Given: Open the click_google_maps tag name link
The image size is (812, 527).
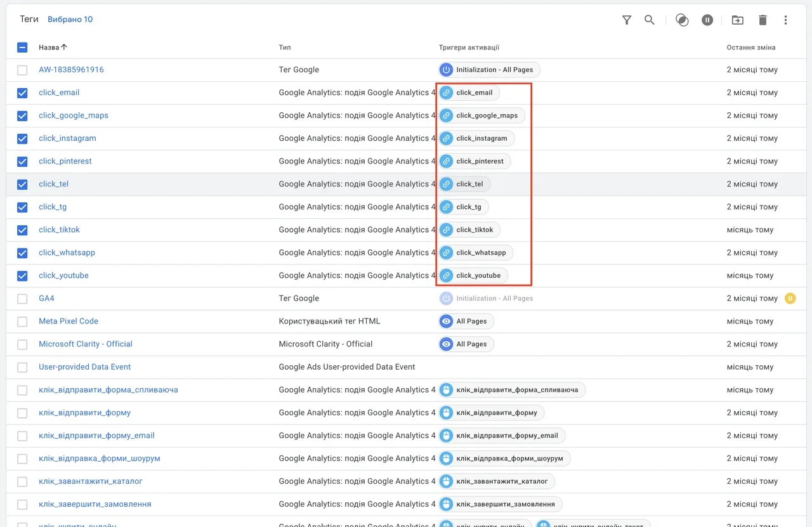Looking at the screenshot, I should (x=74, y=115).
